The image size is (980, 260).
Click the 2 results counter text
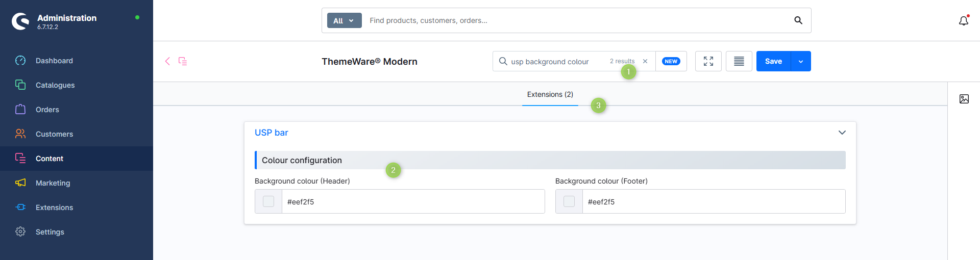point(622,61)
